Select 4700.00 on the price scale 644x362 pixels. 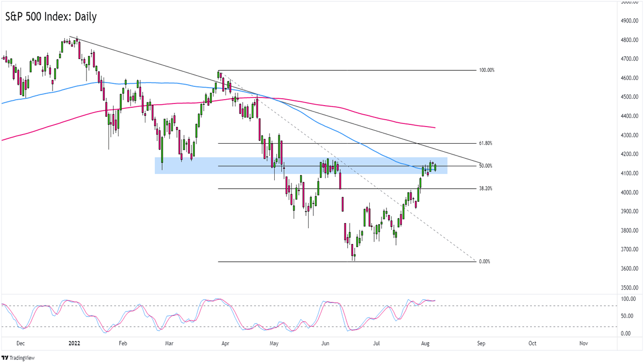point(629,59)
